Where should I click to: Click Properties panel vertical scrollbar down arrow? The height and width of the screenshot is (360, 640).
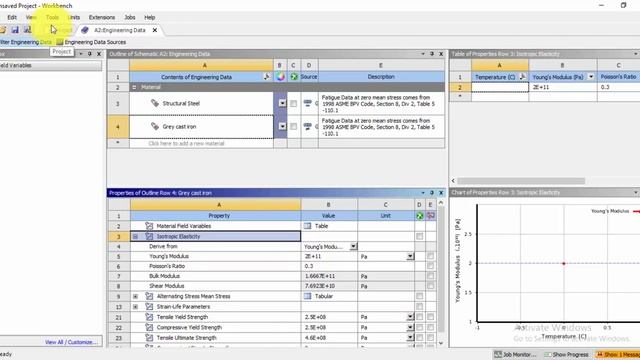coord(441,343)
